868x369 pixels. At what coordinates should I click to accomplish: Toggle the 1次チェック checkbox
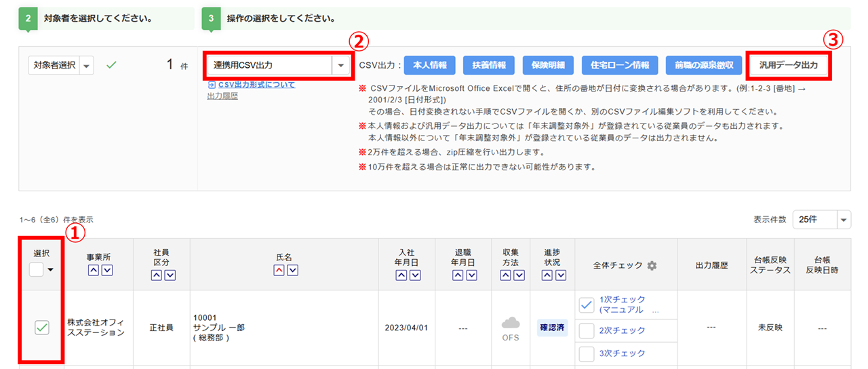pyautogui.click(x=587, y=305)
